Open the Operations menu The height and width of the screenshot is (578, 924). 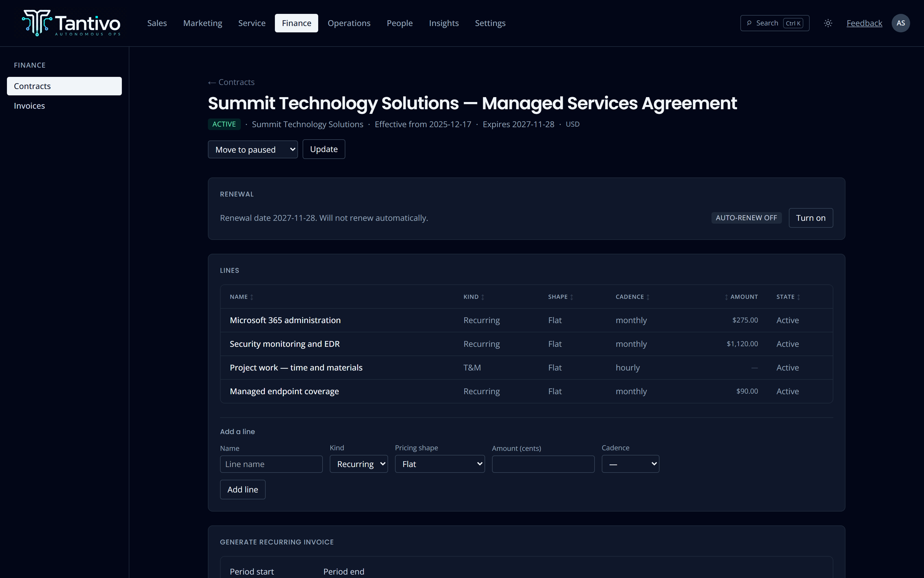(x=349, y=23)
